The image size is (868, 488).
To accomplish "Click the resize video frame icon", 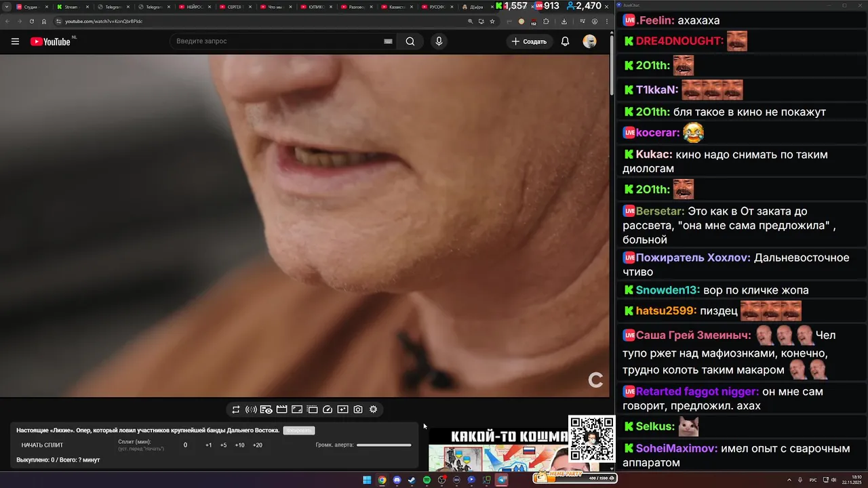I will pos(297,409).
